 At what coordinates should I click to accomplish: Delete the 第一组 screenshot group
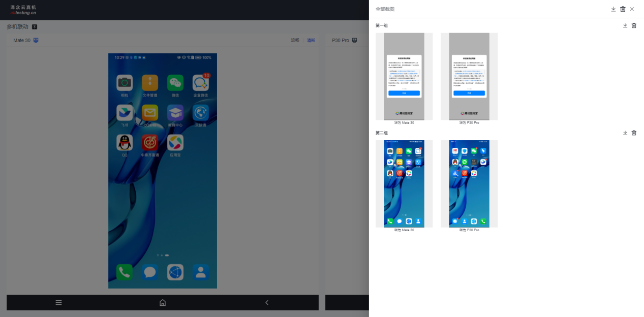tap(634, 25)
